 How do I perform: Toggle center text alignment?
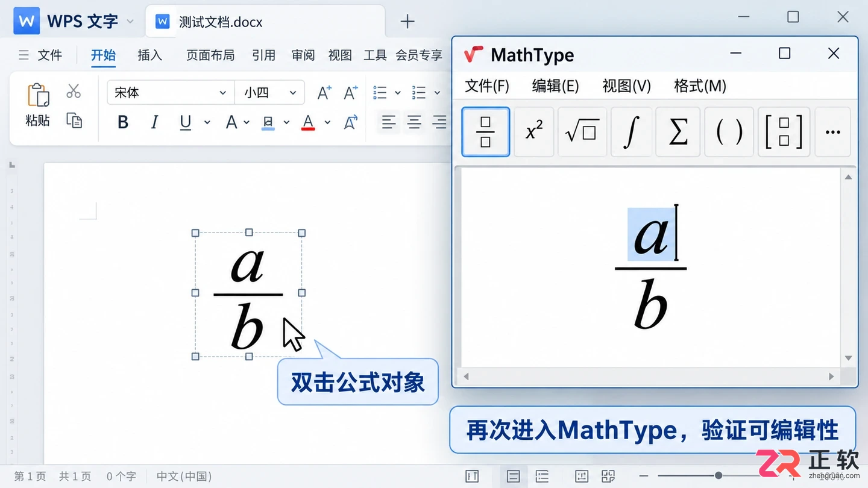[414, 122]
